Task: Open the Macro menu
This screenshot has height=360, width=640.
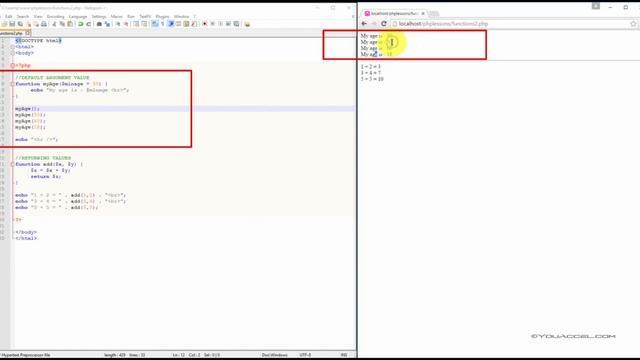Action: tap(116, 17)
